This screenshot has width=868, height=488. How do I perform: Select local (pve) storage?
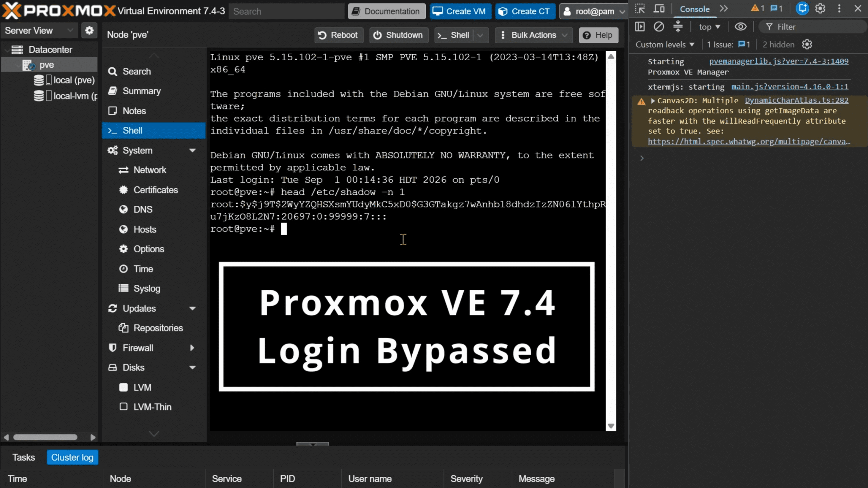click(x=64, y=80)
